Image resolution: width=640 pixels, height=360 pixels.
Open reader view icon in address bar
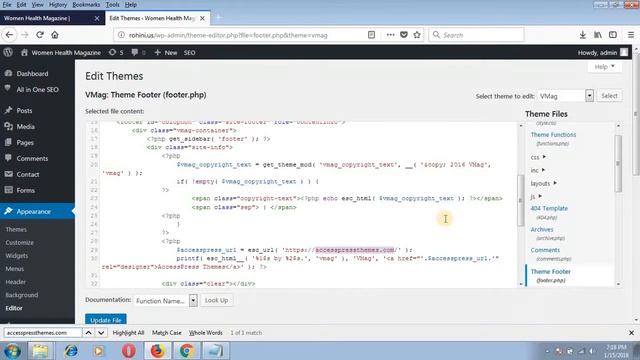click(371, 35)
